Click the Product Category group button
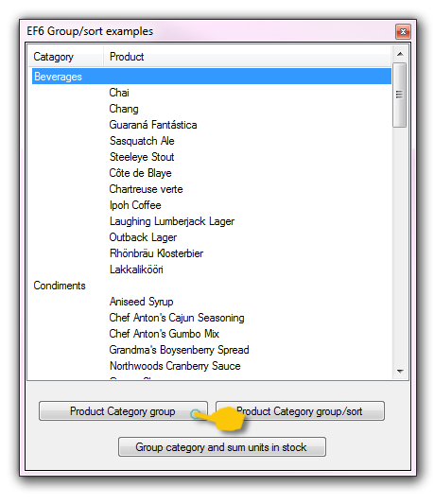This screenshot has width=434, height=504. click(x=123, y=410)
